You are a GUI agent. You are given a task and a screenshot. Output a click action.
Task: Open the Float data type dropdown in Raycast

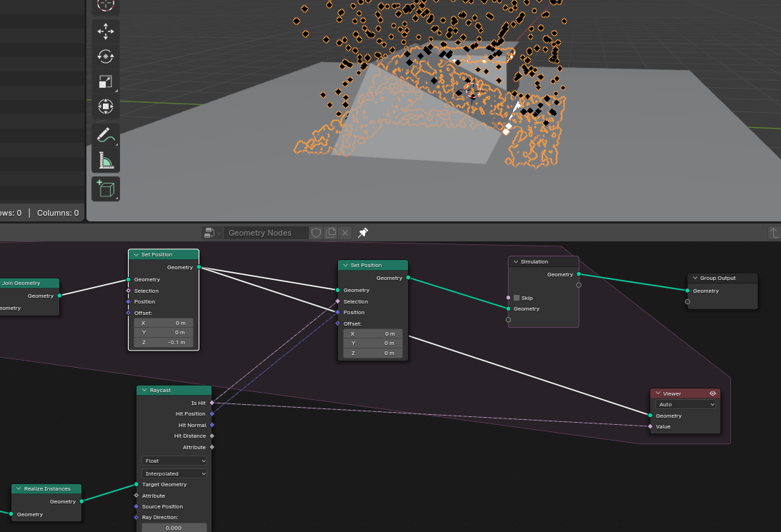(x=174, y=461)
